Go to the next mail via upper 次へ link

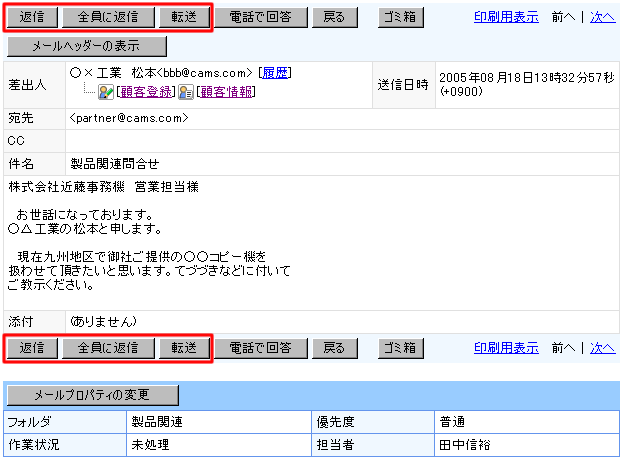603,17
